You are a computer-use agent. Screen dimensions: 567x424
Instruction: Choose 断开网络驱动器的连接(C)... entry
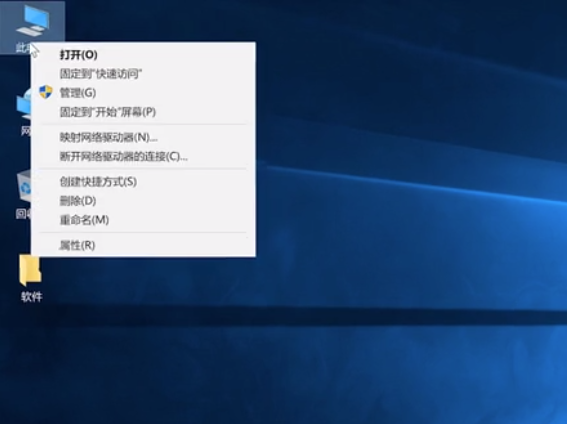[x=144, y=157]
